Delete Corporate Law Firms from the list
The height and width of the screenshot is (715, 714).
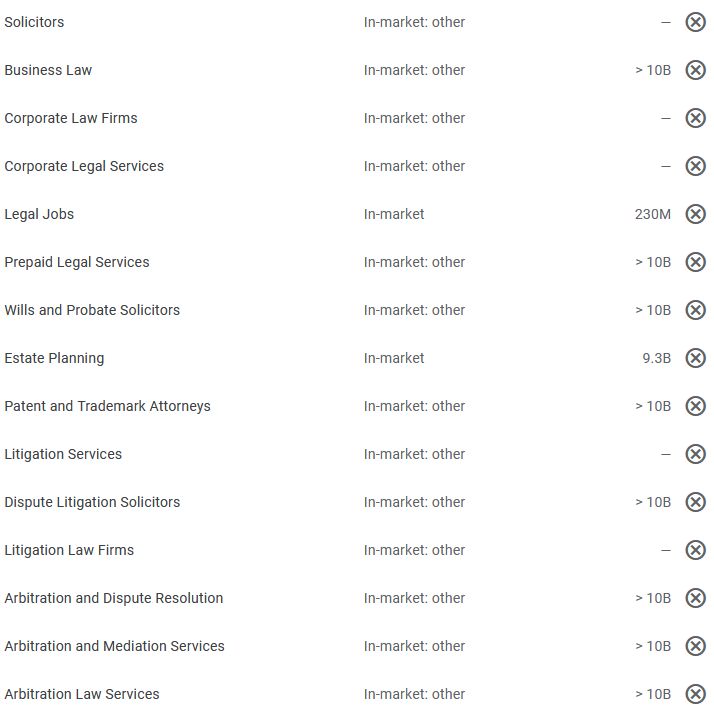click(695, 118)
